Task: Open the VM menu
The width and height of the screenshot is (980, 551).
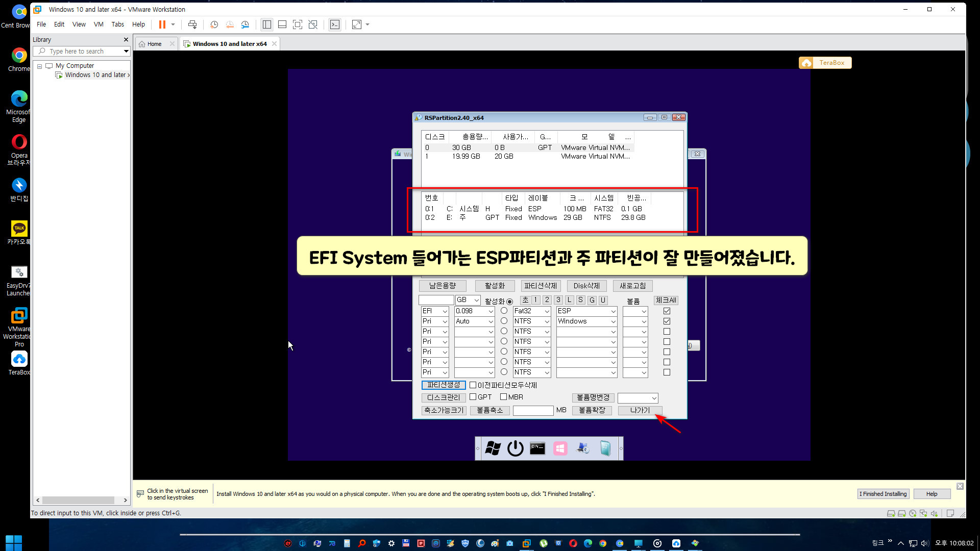Action: [x=99, y=24]
